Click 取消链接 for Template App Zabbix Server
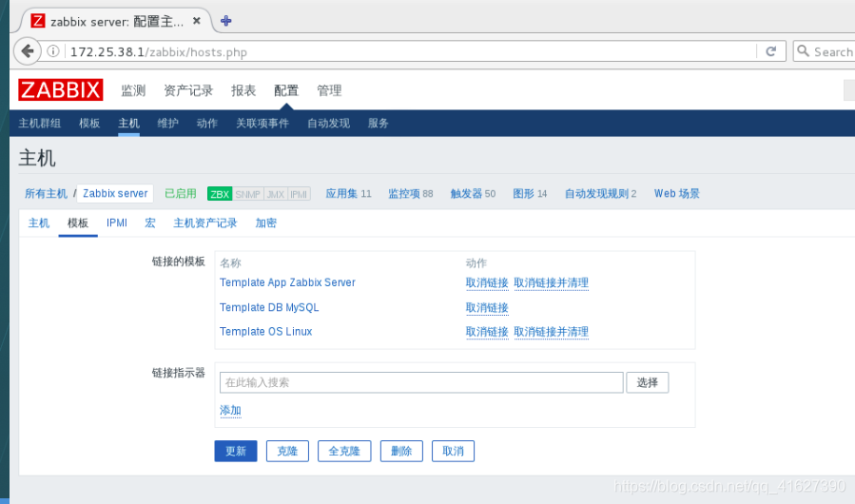Image resolution: width=855 pixels, height=504 pixels. coord(487,282)
